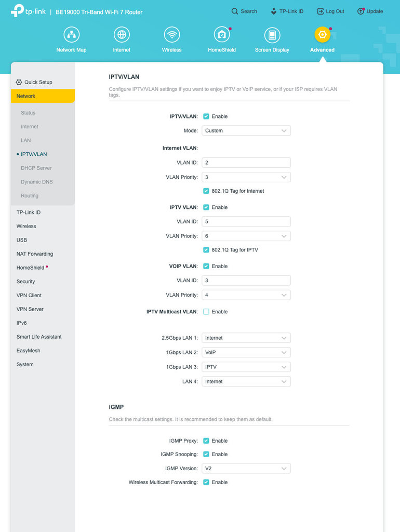Click the IPTV VLAN ID input field
This screenshot has height=532, width=400.
click(x=246, y=221)
